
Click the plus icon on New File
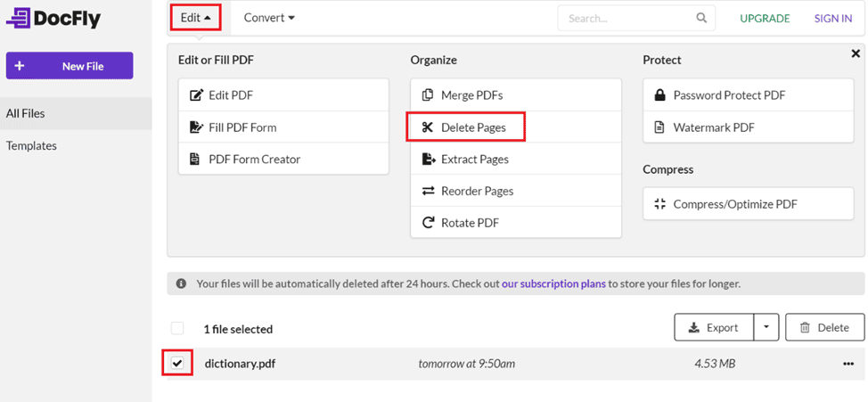(x=20, y=66)
